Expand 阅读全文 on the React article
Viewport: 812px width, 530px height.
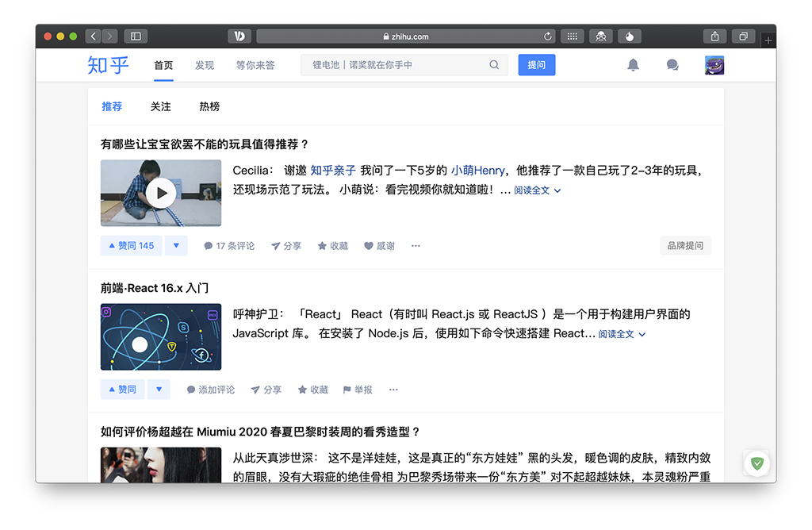622,334
